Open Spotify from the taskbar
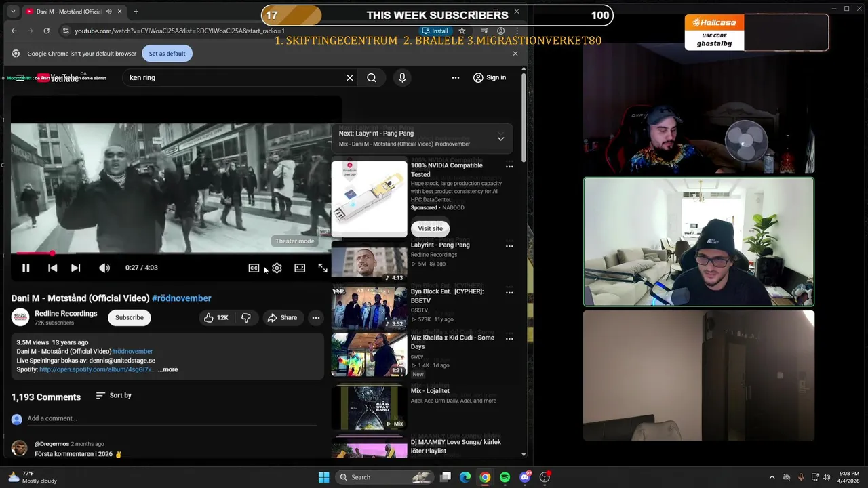The width and height of the screenshot is (868, 488). [505, 477]
